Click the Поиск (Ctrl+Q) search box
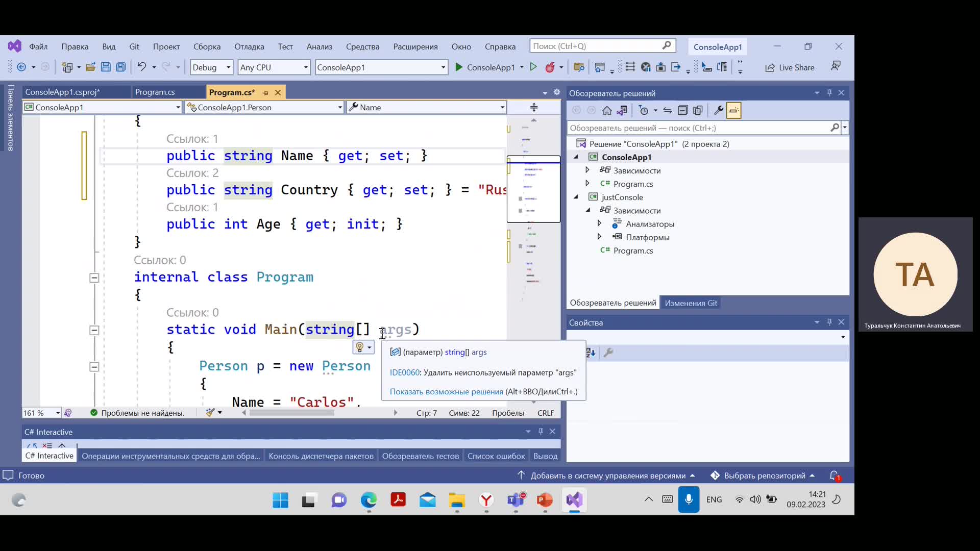Viewport: 980px width, 551px height. 602,46
